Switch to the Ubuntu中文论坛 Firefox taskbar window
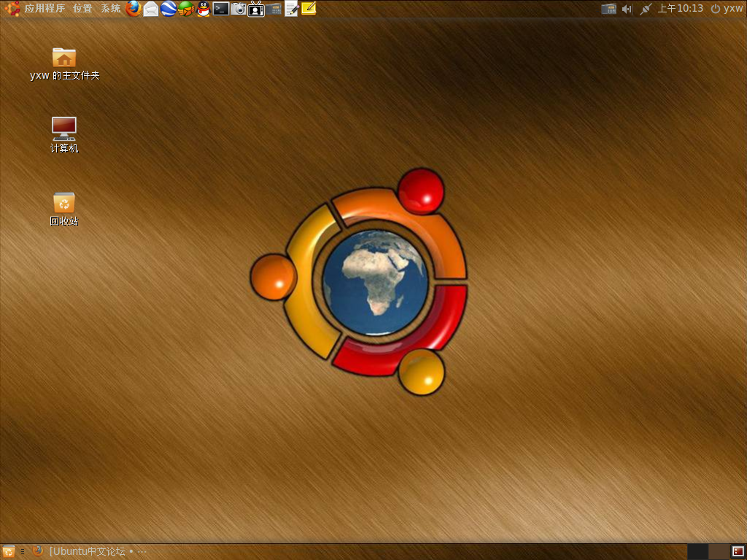This screenshot has height=560, width=747. pos(90,551)
